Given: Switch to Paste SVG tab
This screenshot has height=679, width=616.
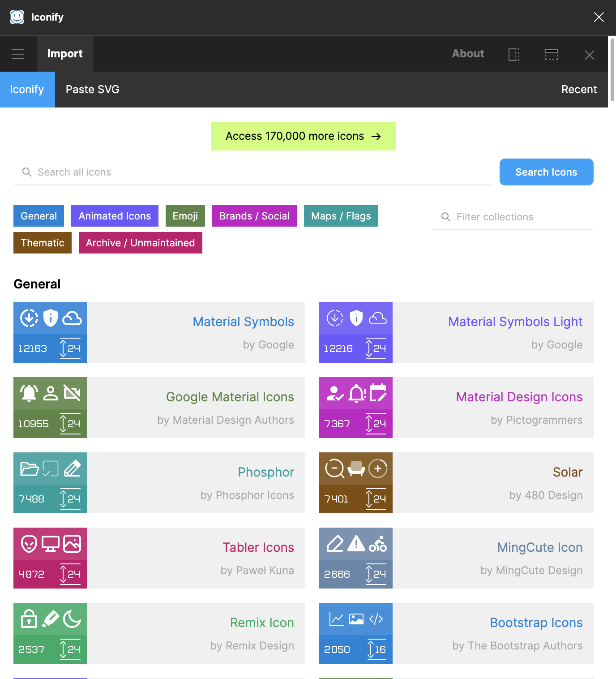Looking at the screenshot, I should click(93, 90).
